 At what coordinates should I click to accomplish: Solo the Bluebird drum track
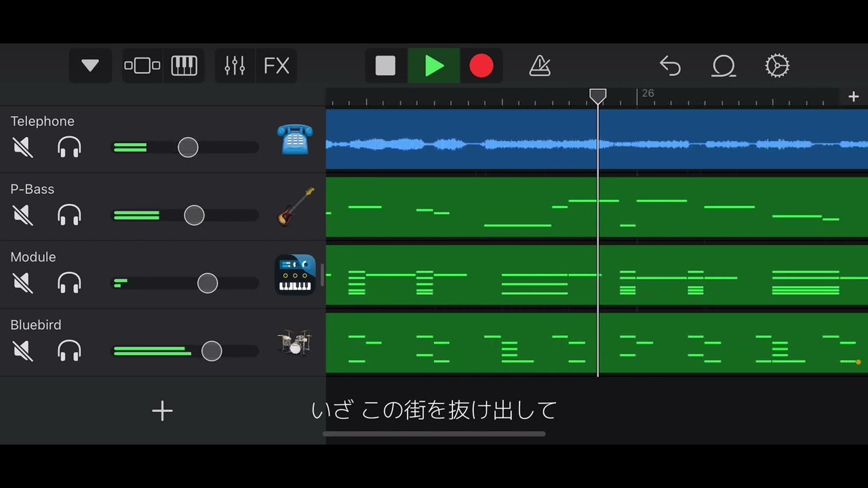pyautogui.click(x=69, y=350)
